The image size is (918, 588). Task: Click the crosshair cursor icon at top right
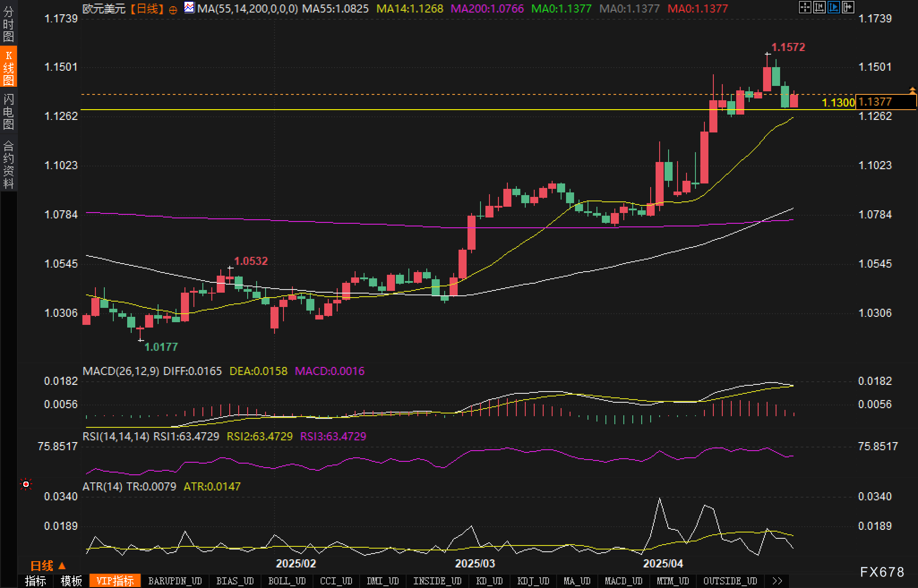[805, 7]
